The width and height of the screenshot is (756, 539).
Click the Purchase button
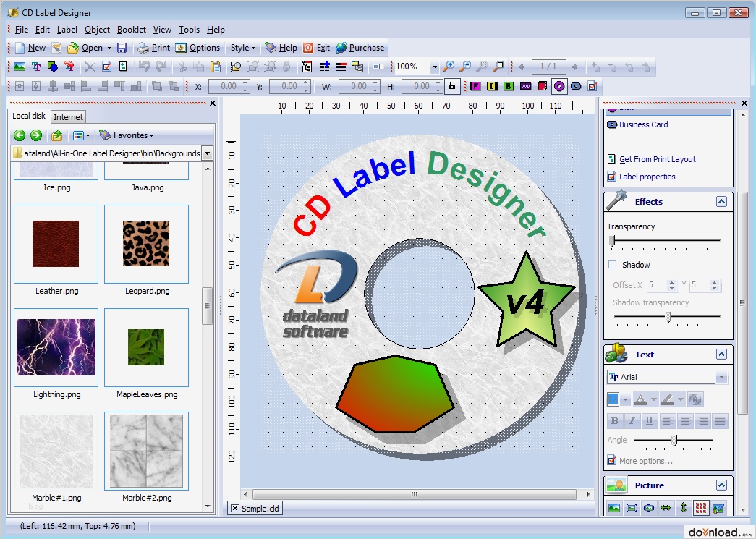coord(360,48)
